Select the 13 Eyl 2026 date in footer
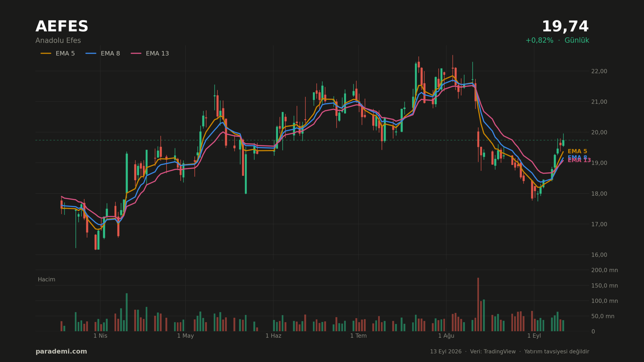644x362 pixels. pyautogui.click(x=446, y=352)
